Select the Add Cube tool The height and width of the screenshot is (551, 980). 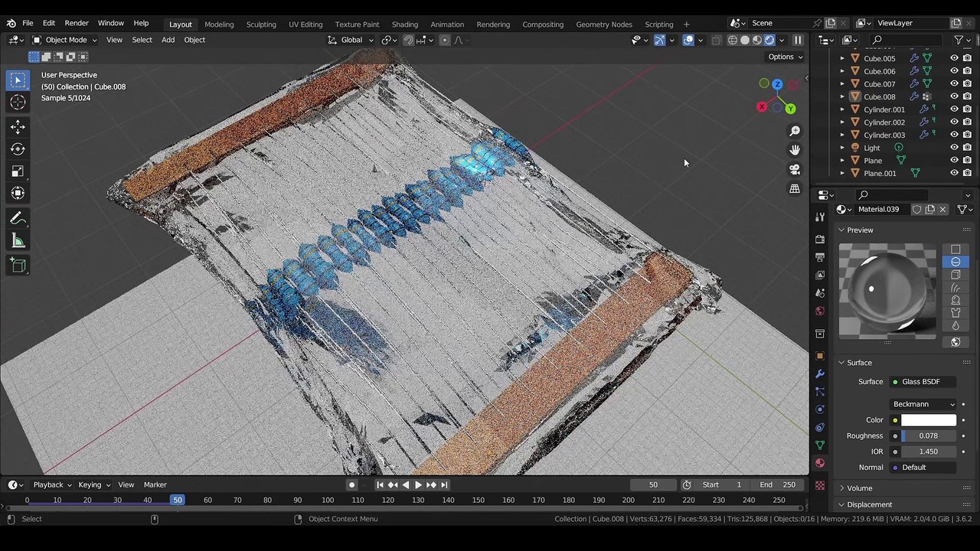click(x=18, y=266)
